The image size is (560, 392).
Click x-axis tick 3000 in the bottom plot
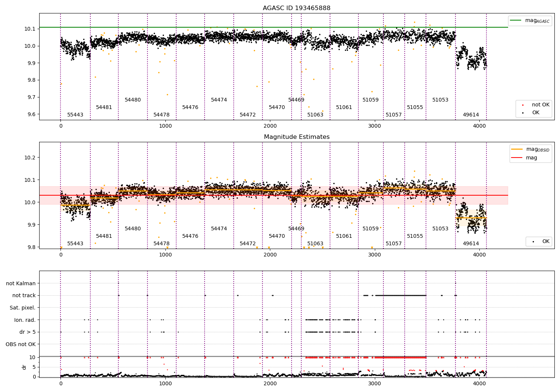(375, 383)
